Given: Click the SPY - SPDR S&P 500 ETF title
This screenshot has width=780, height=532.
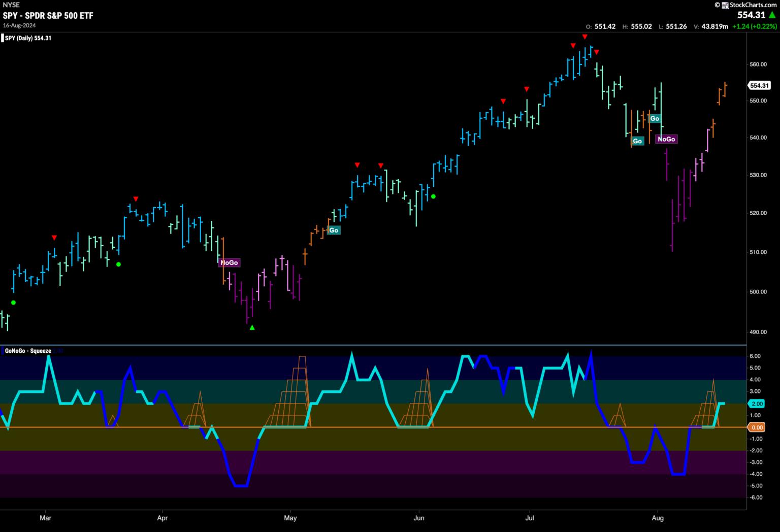Looking at the screenshot, I should pyautogui.click(x=48, y=16).
